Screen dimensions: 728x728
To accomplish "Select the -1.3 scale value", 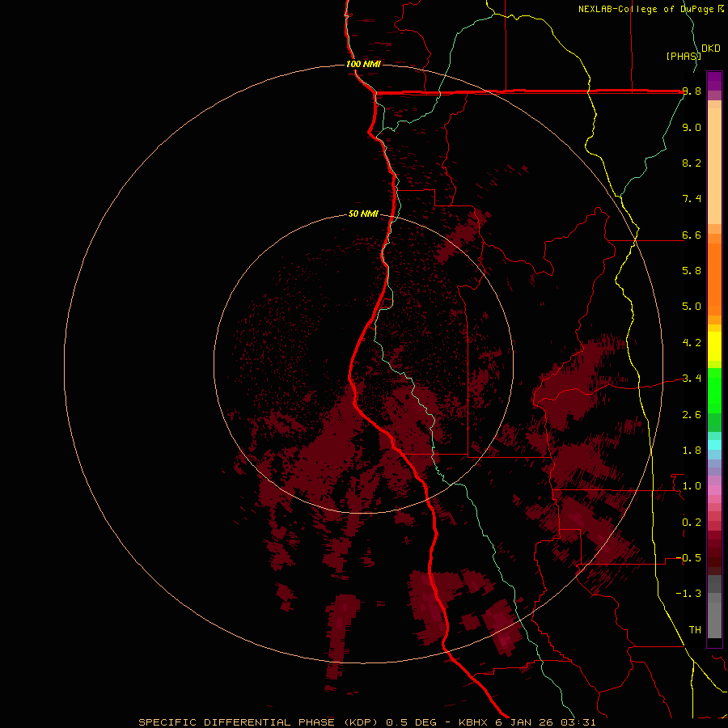I will pyautogui.click(x=688, y=594).
